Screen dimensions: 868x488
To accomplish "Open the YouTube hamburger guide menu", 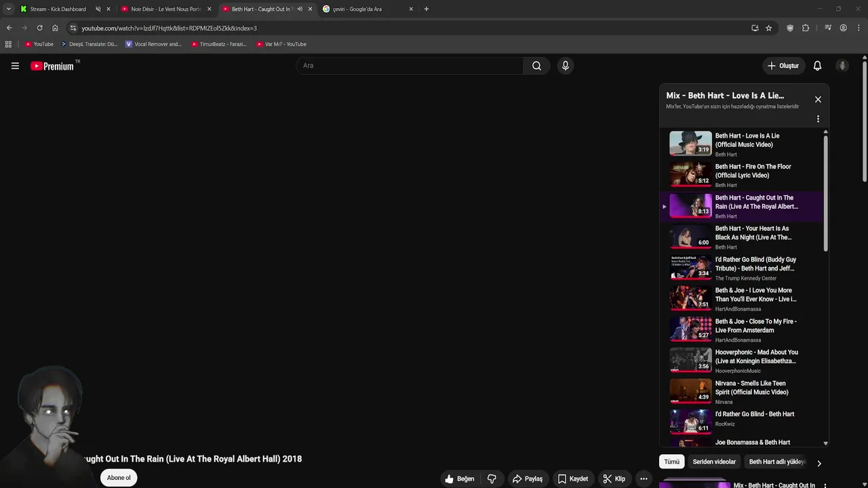I will (15, 66).
